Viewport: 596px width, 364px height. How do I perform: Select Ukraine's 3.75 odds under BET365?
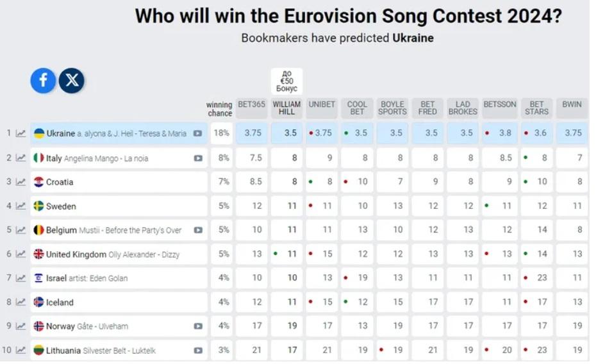[x=252, y=133]
